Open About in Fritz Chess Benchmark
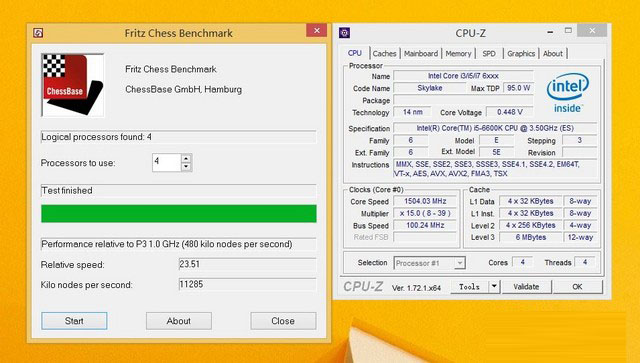This screenshot has width=640, height=363. pyautogui.click(x=179, y=321)
